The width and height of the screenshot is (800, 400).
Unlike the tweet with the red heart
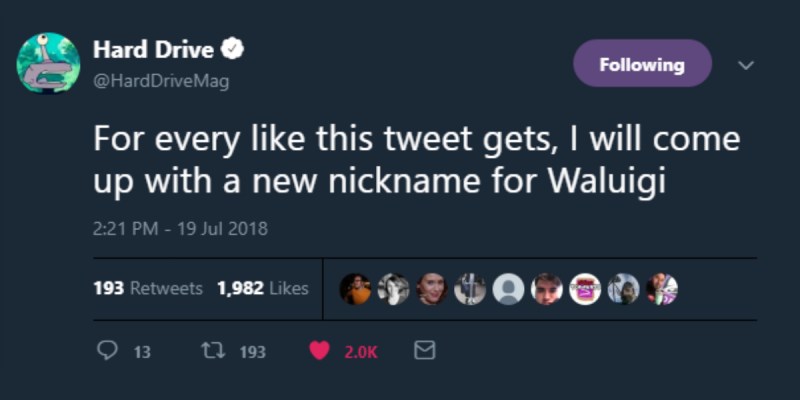(320, 351)
